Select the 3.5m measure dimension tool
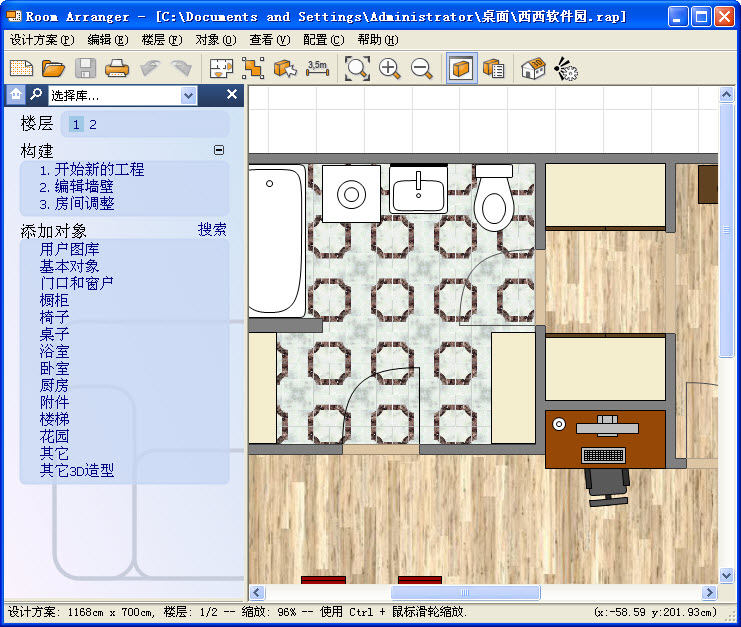The width and height of the screenshot is (741, 627). coord(317,68)
